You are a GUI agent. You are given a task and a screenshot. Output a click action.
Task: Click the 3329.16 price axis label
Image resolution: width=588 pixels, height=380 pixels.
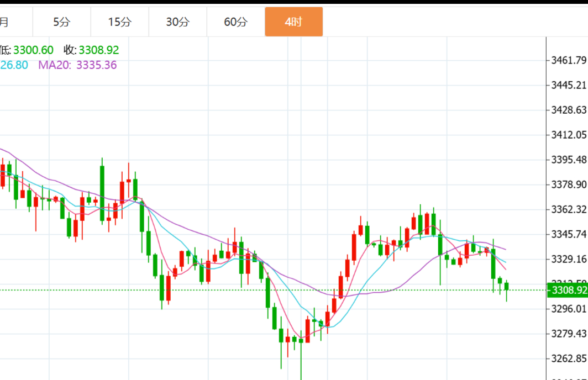569,259
